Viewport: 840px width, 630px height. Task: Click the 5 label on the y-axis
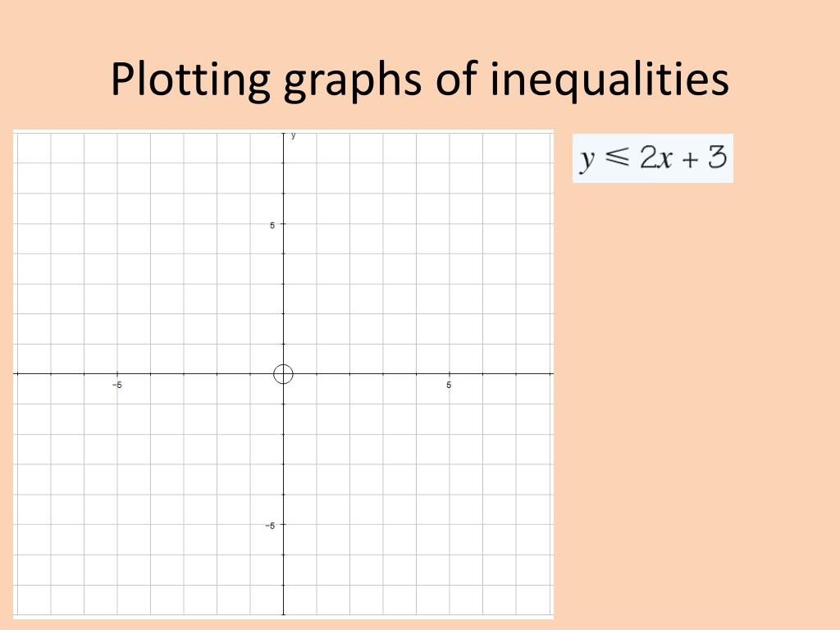coord(272,225)
